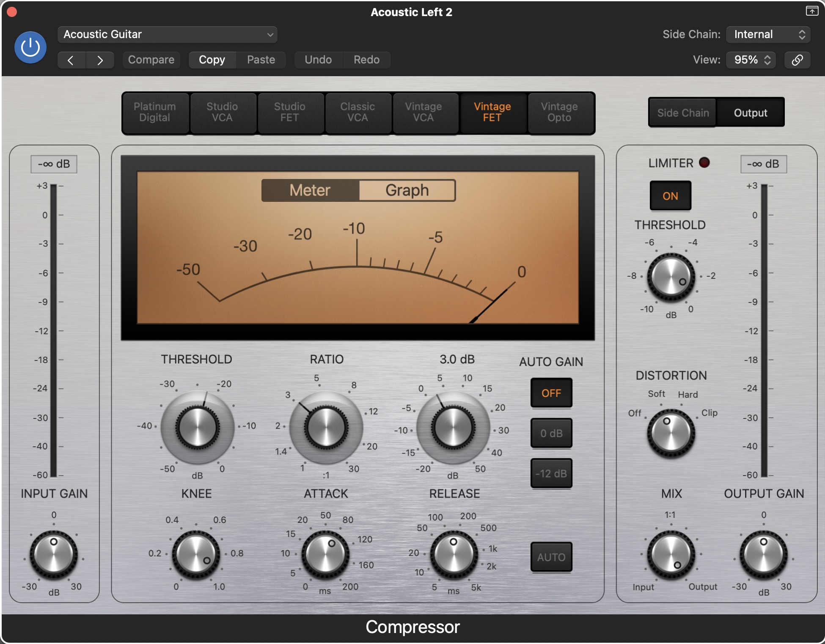Switch to the Output panel
This screenshot has height=644, width=825.
pos(751,113)
